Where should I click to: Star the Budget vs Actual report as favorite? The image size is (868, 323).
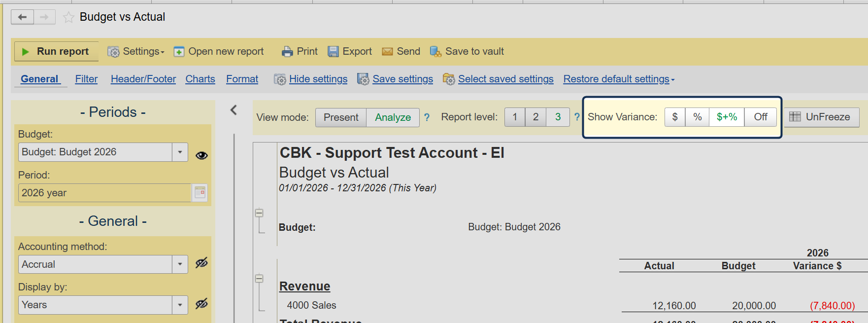[68, 18]
